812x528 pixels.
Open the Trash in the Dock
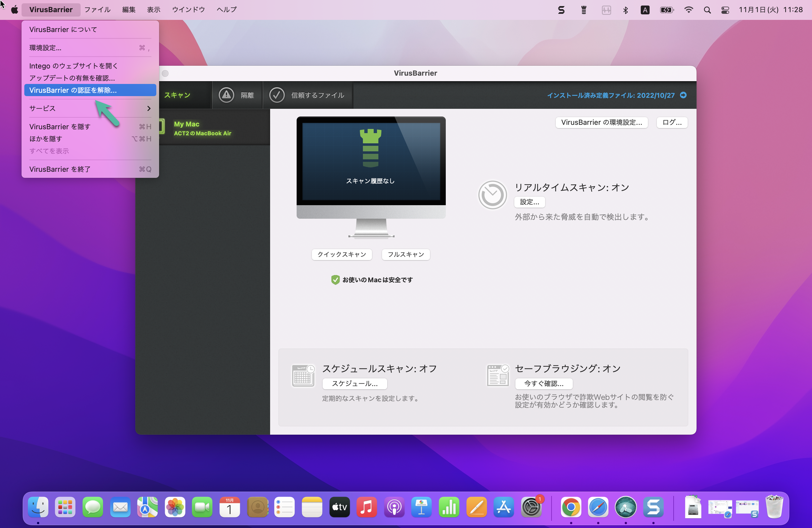(x=774, y=507)
